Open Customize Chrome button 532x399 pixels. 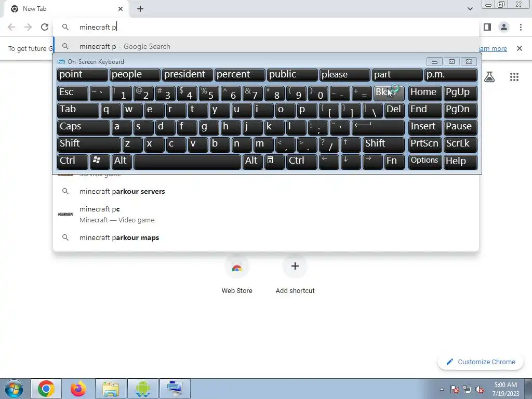click(x=481, y=362)
